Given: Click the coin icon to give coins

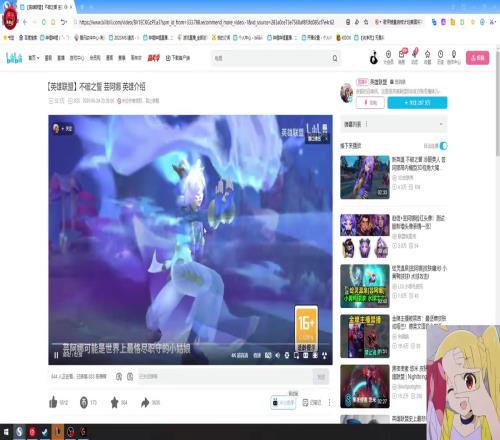Looking at the screenshot, I should [x=84, y=403].
